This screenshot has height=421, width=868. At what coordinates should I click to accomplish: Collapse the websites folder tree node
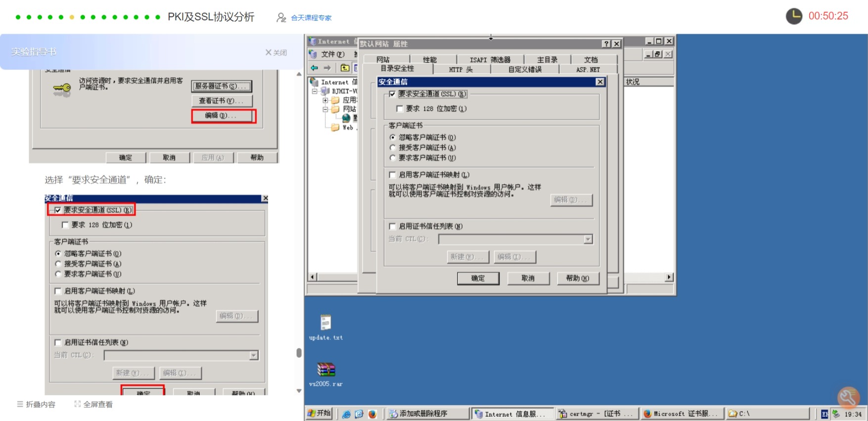point(325,109)
